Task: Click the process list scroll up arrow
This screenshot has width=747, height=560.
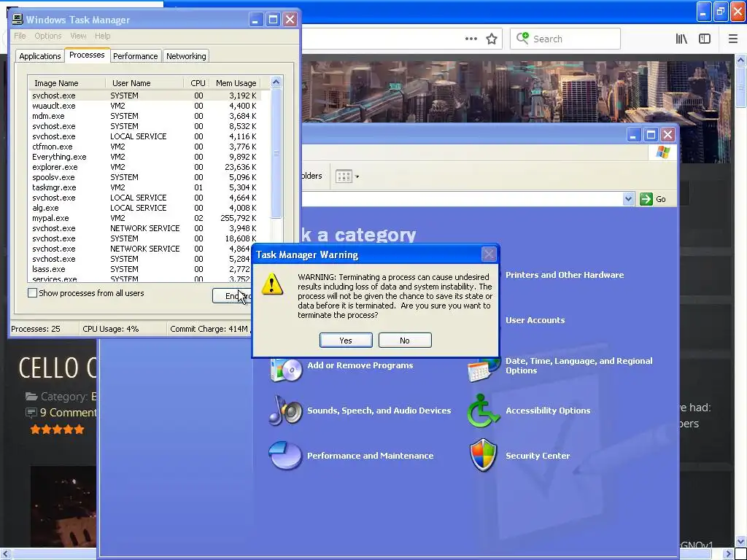Action: (276, 82)
